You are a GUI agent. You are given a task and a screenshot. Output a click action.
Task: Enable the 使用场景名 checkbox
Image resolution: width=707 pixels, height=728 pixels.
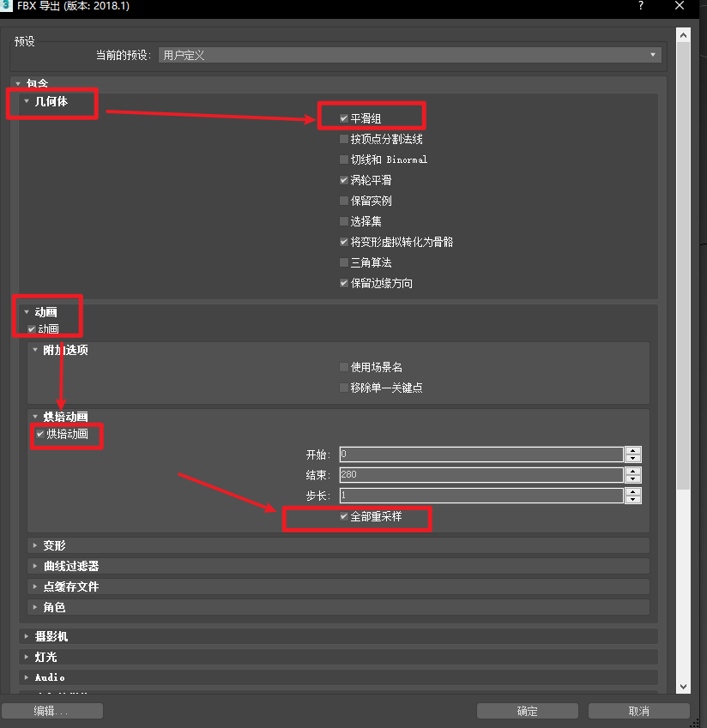click(x=344, y=367)
